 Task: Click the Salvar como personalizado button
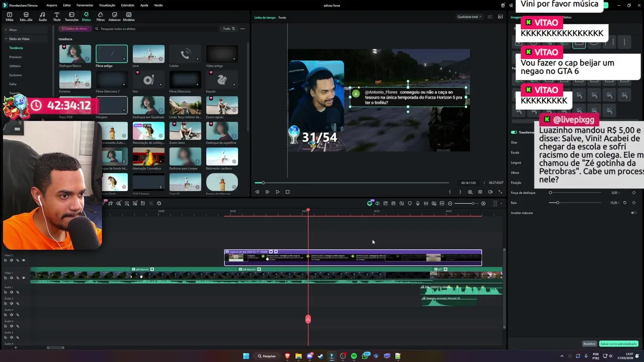(x=619, y=344)
